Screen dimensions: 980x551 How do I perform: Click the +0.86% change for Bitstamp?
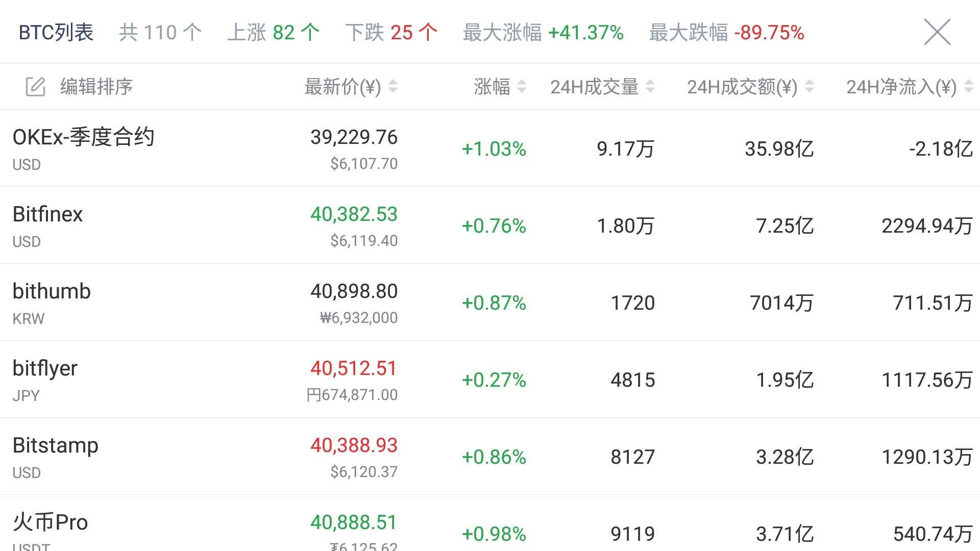[x=494, y=457]
